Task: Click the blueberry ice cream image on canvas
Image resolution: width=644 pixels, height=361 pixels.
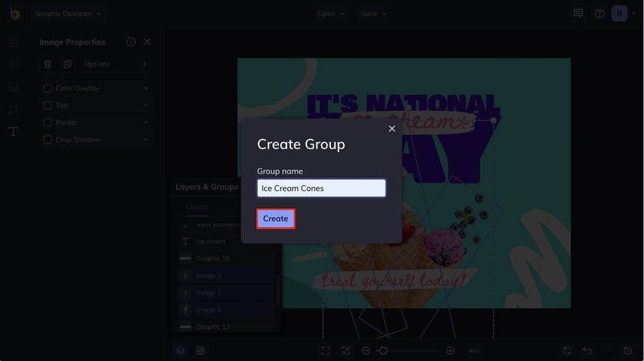Action: point(443,246)
